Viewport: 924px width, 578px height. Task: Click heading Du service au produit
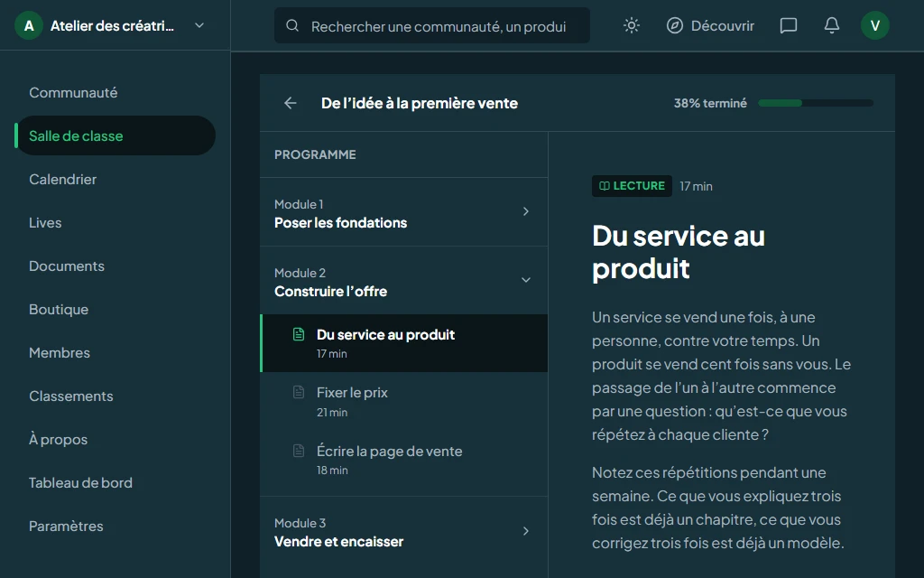pyautogui.click(x=679, y=252)
